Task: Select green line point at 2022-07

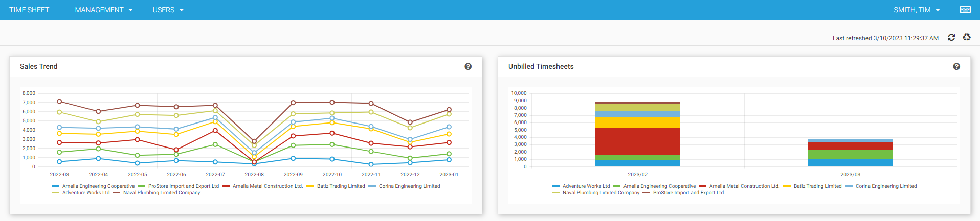Action: 215,144
